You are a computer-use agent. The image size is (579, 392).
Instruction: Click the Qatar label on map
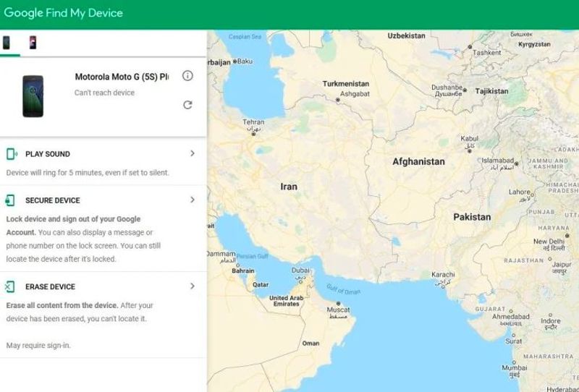coord(261,284)
